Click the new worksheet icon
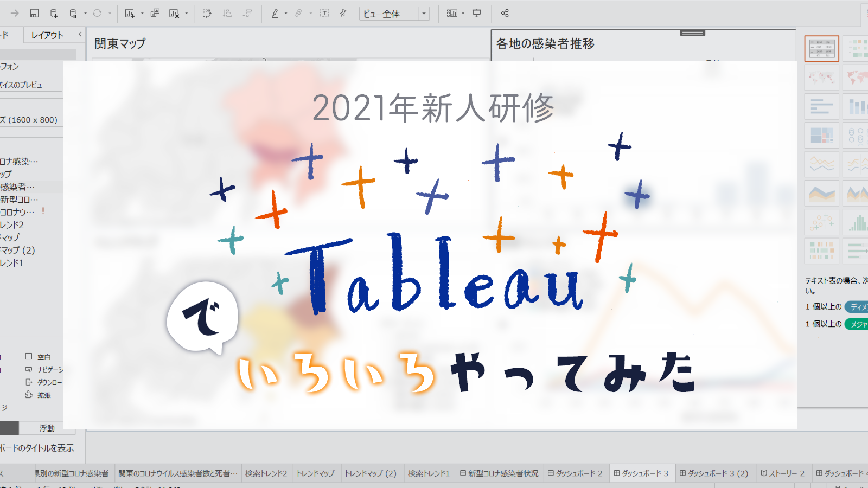The width and height of the screenshot is (868, 488). [130, 13]
